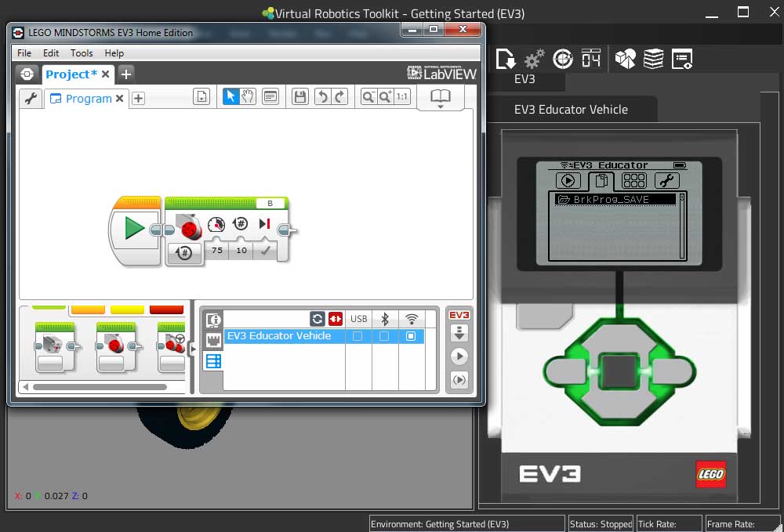Open the motor mode selector
Image resolution: width=784 pixels, height=532 pixels.
pos(184,253)
